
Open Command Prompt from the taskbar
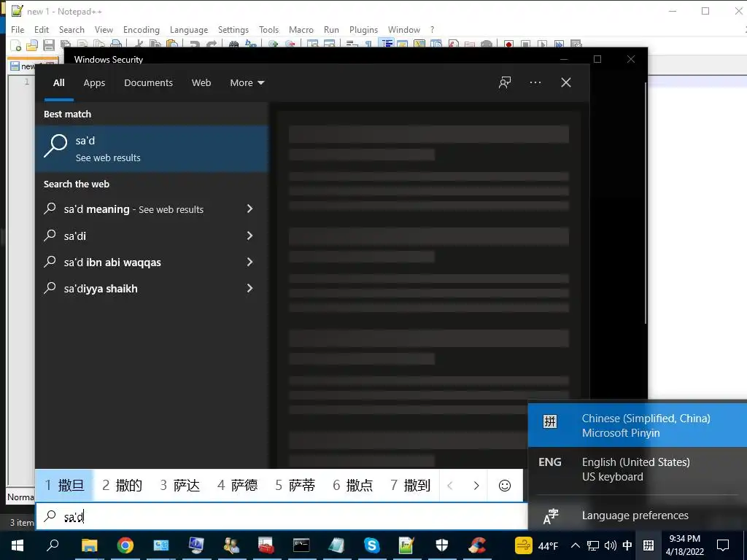pyautogui.click(x=301, y=545)
